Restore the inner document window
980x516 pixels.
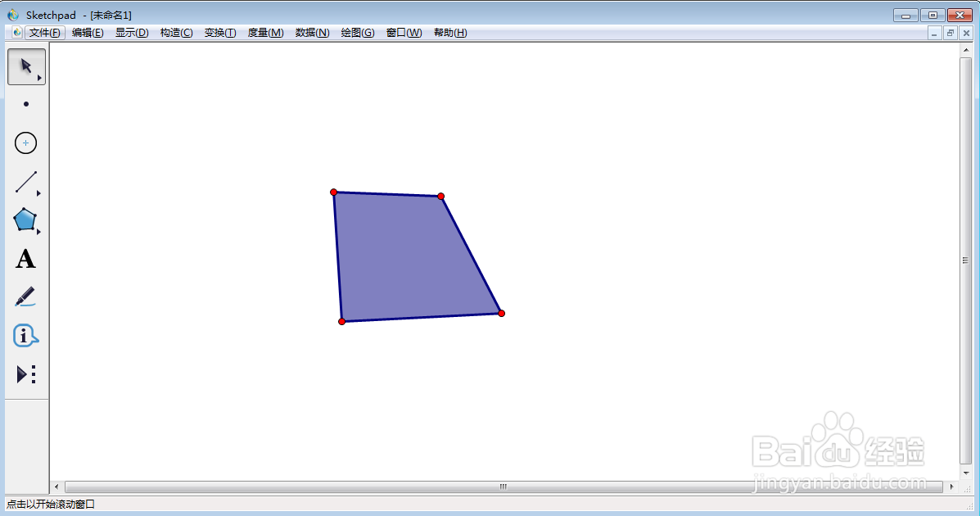coord(951,33)
